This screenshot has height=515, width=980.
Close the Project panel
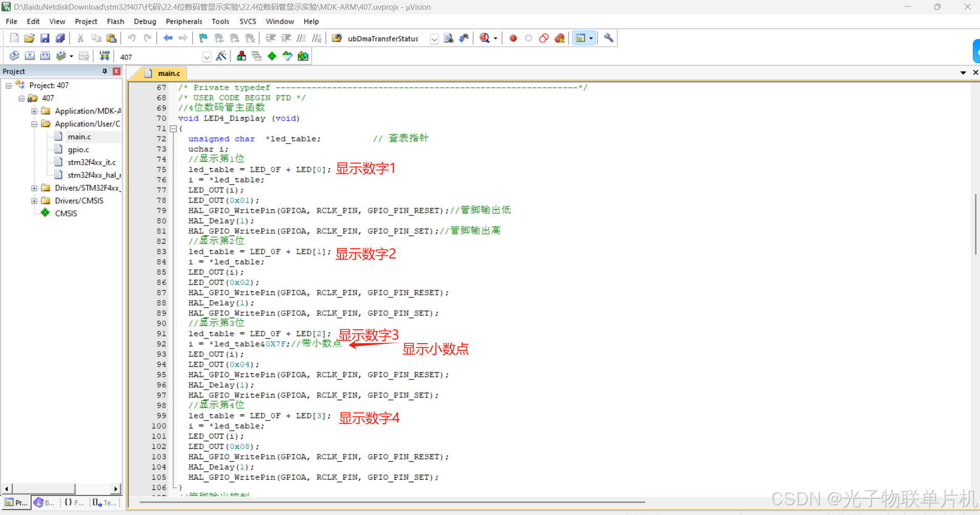coord(116,71)
